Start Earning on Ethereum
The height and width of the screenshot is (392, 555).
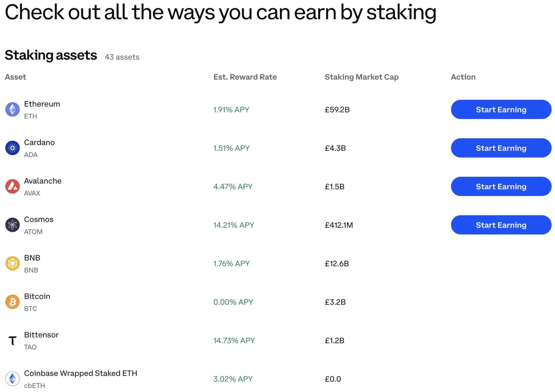tap(501, 110)
